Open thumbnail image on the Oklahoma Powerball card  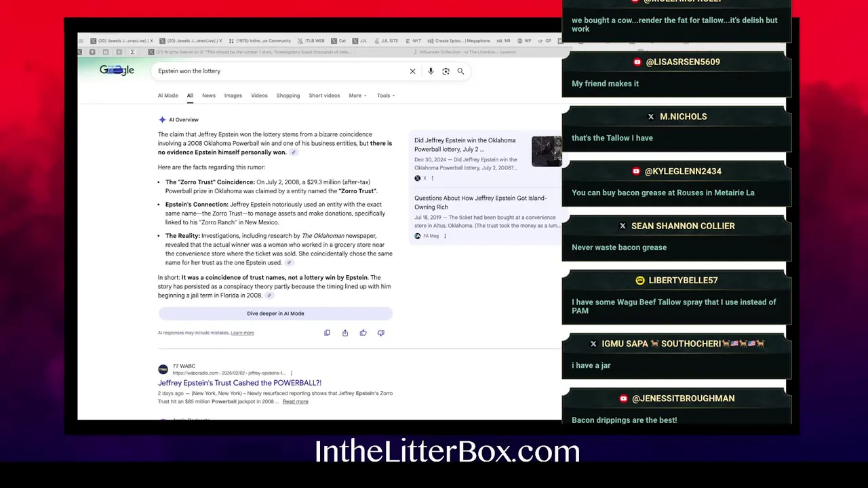[x=546, y=151]
